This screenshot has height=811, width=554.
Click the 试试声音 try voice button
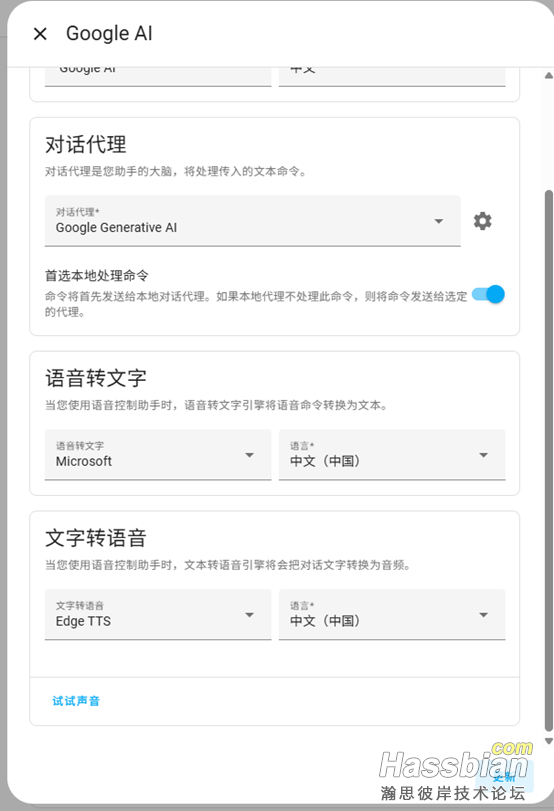[76, 701]
